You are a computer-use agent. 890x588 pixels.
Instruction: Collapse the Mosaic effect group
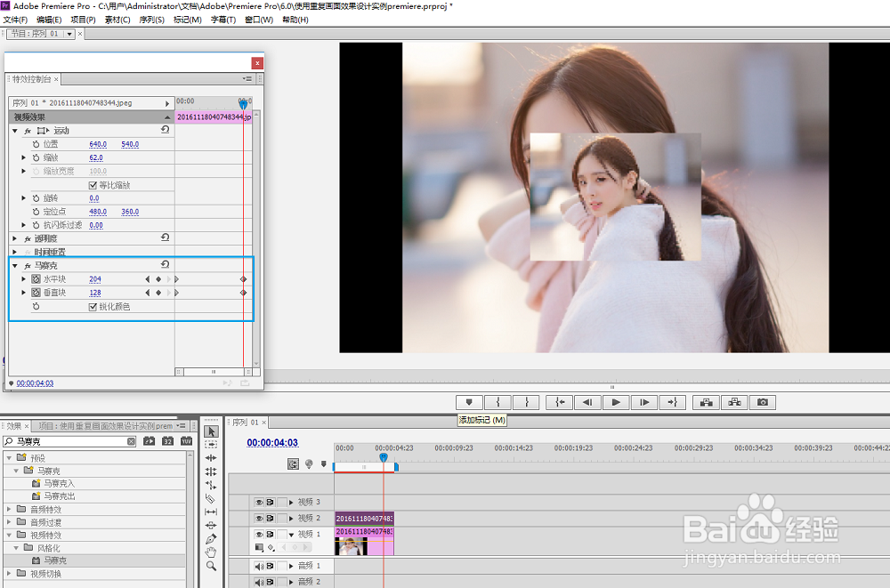coord(15,265)
